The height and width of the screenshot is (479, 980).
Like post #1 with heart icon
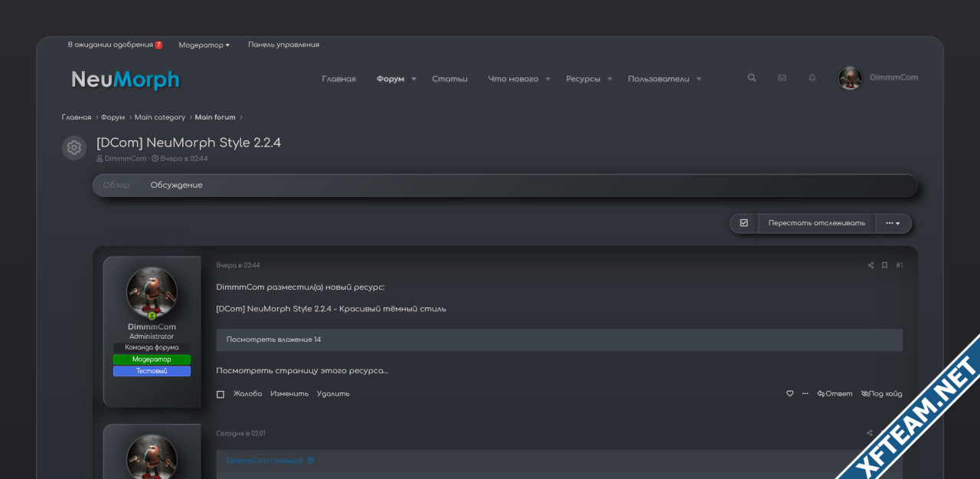[790, 393]
